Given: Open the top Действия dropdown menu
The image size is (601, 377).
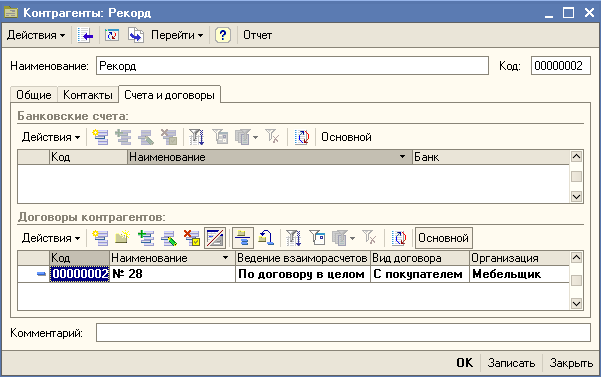Looking at the screenshot, I should [36, 35].
